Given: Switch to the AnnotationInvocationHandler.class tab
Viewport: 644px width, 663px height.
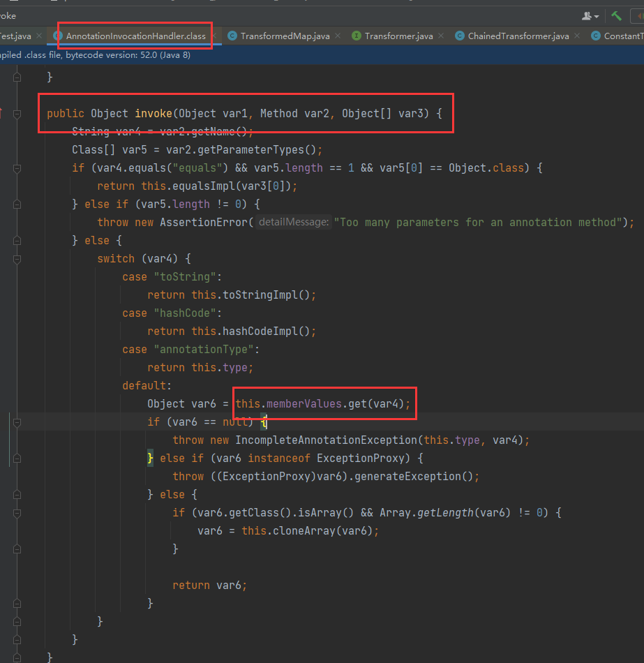Looking at the screenshot, I should click(x=136, y=36).
